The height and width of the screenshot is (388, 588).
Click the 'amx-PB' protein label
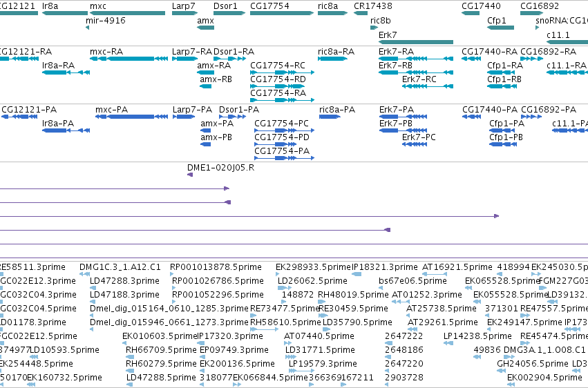pyautogui.click(x=216, y=137)
